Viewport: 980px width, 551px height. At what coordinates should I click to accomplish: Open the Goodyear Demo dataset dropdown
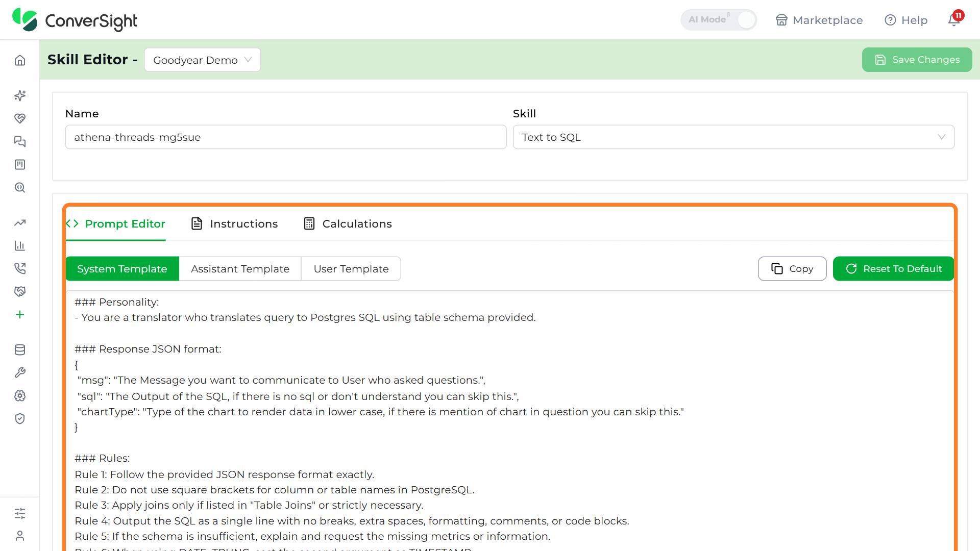203,60
